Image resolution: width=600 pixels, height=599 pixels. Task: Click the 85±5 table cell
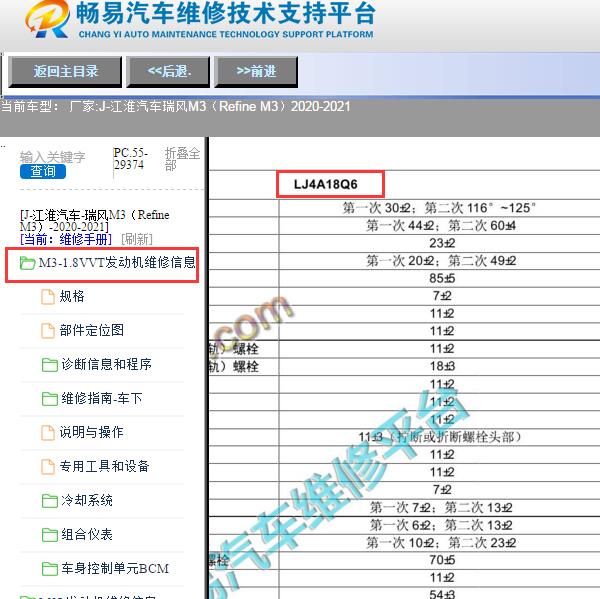tap(442, 279)
